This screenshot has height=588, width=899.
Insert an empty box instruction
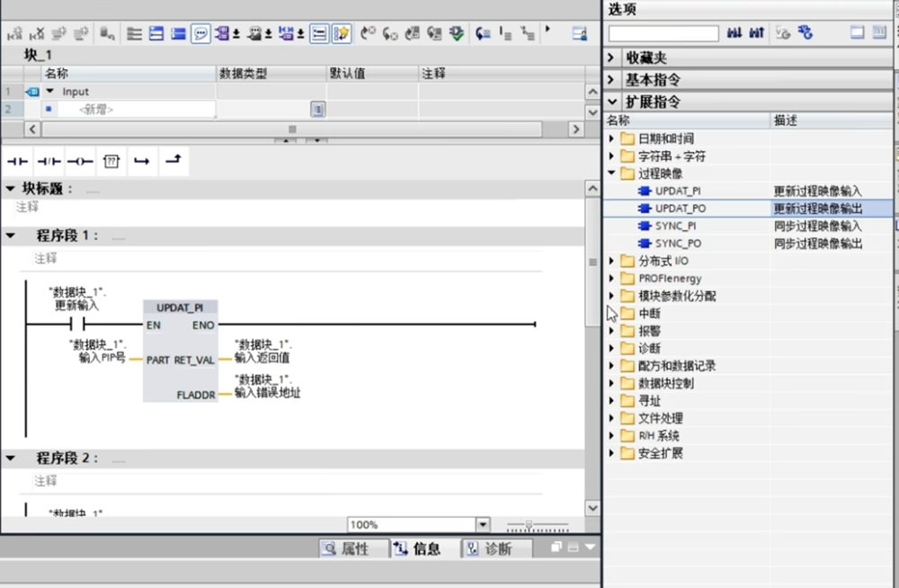111,161
